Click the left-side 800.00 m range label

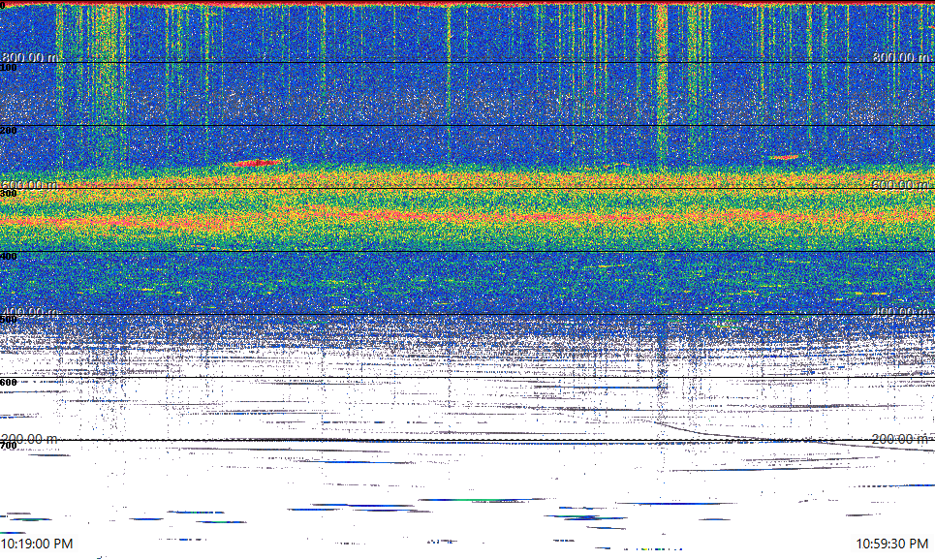click(x=30, y=57)
